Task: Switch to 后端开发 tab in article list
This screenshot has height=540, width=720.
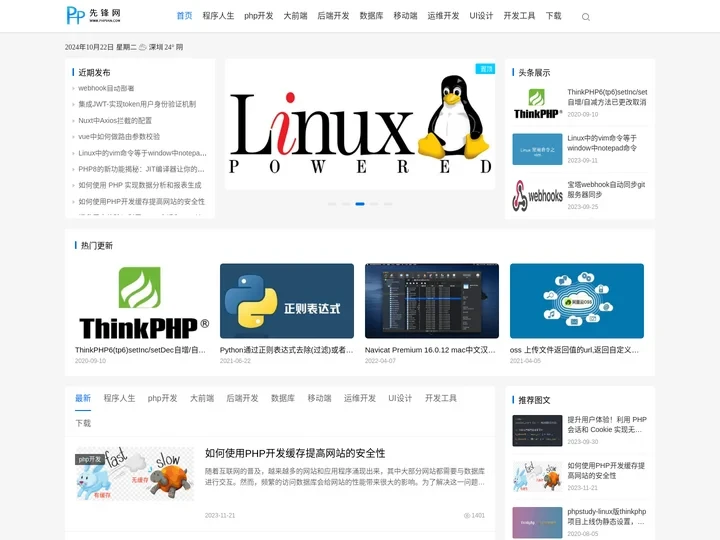Action: 242,398
